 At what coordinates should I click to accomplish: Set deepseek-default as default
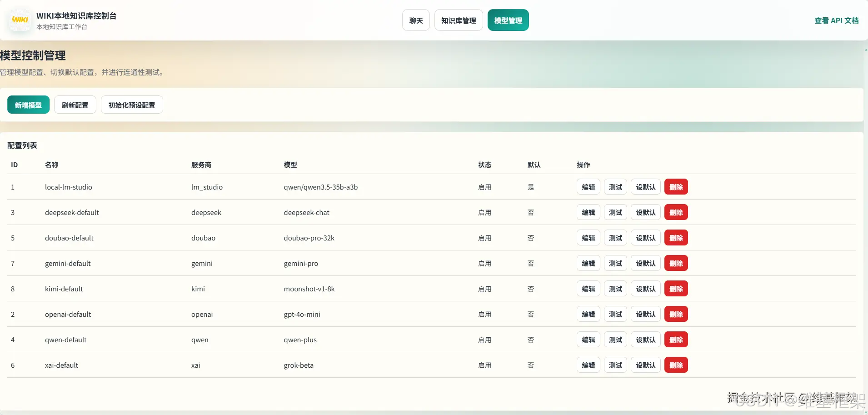[x=646, y=212]
